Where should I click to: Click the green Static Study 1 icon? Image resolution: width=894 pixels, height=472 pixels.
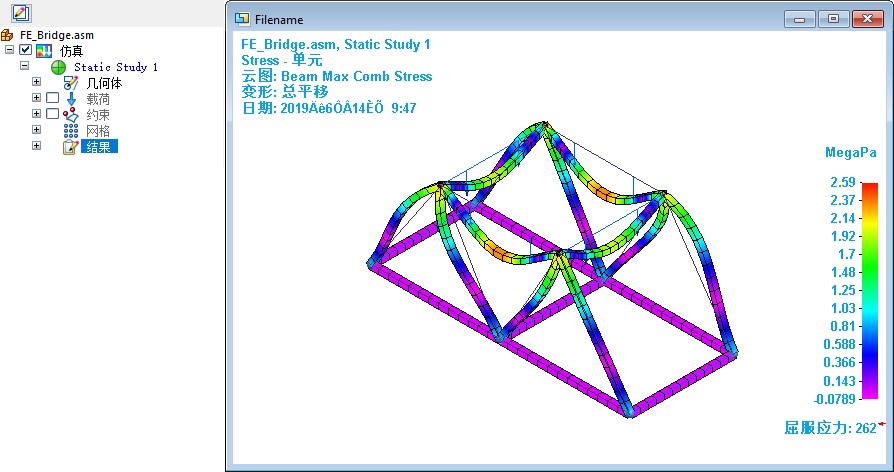58,67
